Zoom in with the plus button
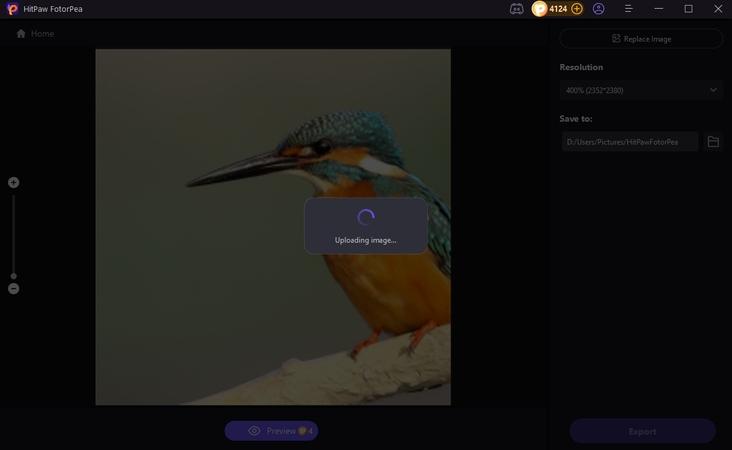Image resolution: width=732 pixels, height=450 pixels. (14, 183)
